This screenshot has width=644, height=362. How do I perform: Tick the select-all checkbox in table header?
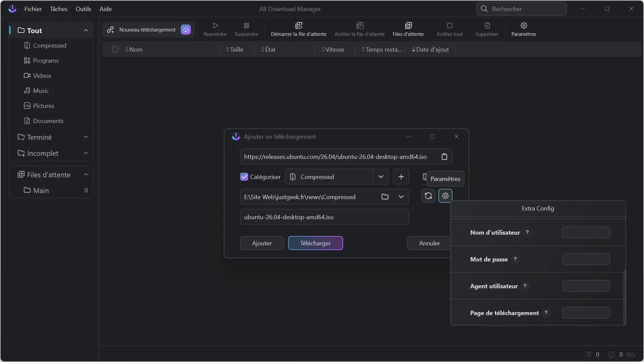pos(115,49)
